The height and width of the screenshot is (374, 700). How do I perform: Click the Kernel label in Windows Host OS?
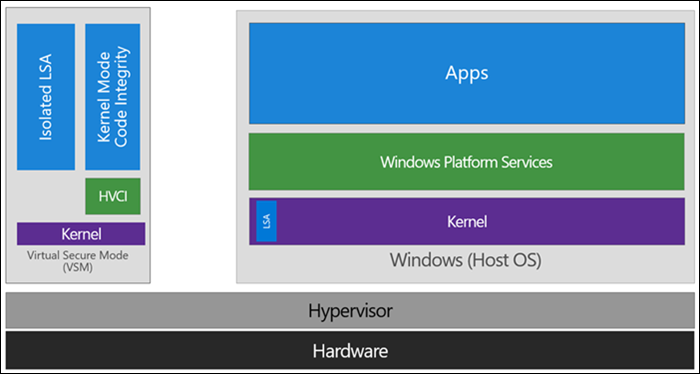[x=467, y=221]
